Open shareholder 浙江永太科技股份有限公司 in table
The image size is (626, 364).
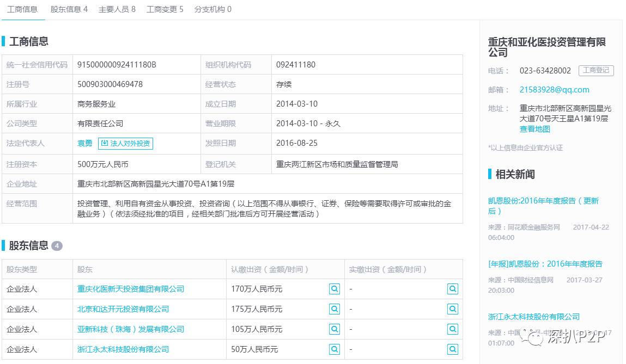coord(123,349)
